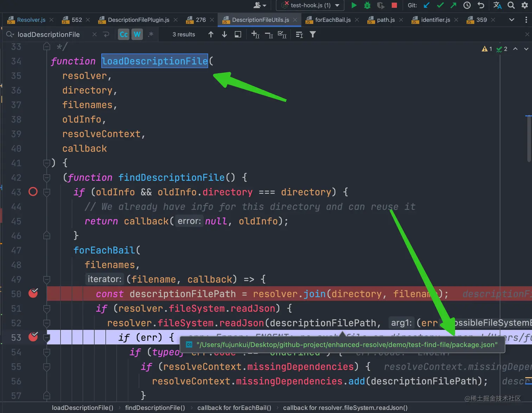This screenshot has height=413, width=532.
Task: Stop the running process
Action: 394,5
